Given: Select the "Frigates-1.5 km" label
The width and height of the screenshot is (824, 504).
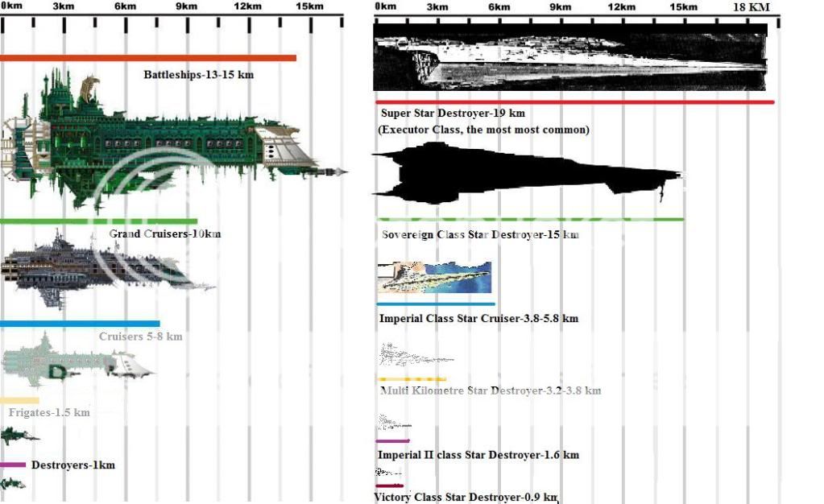Looking at the screenshot, I should pyautogui.click(x=49, y=412).
